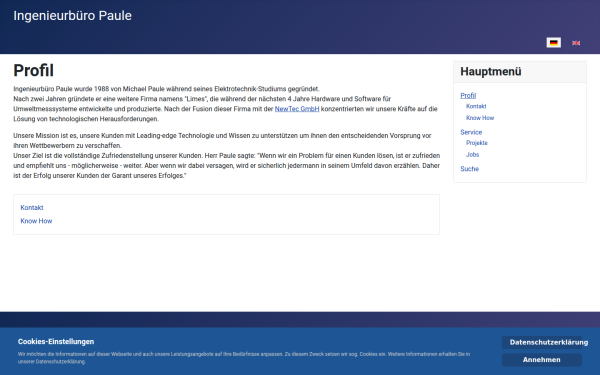600x375 pixels.
Task: Click the Hauptmenü panel heading
Action: point(491,72)
